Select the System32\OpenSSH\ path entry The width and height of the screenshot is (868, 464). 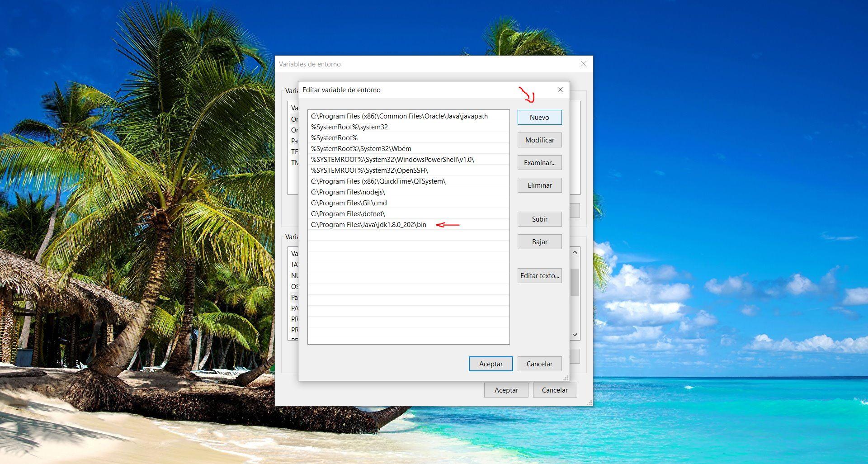click(408, 170)
